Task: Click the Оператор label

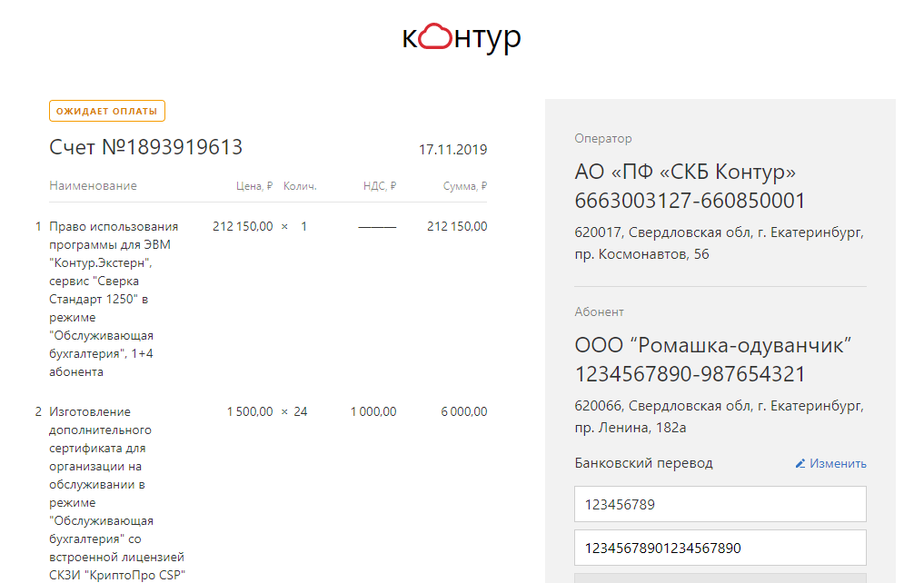Action: (x=603, y=138)
